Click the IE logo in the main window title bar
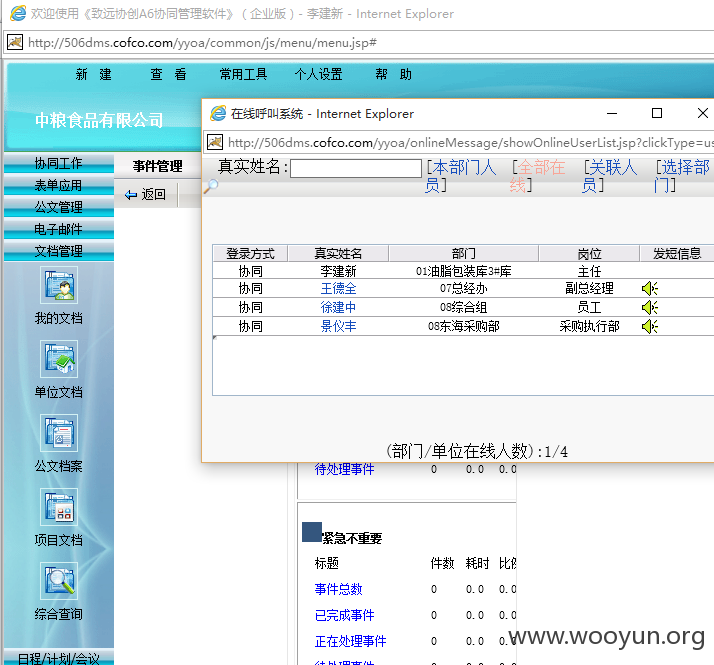The height and width of the screenshot is (665, 714). coord(18,13)
